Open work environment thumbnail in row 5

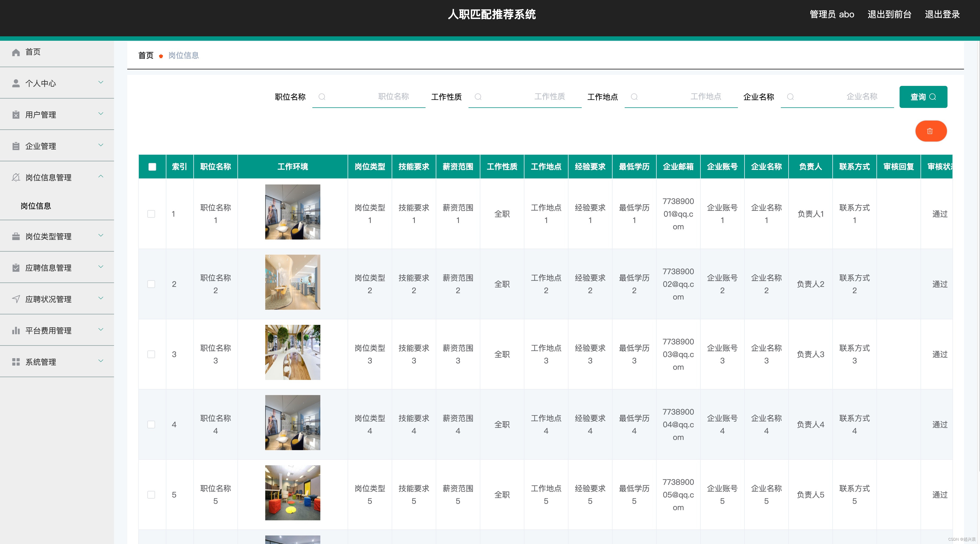coord(293,493)
